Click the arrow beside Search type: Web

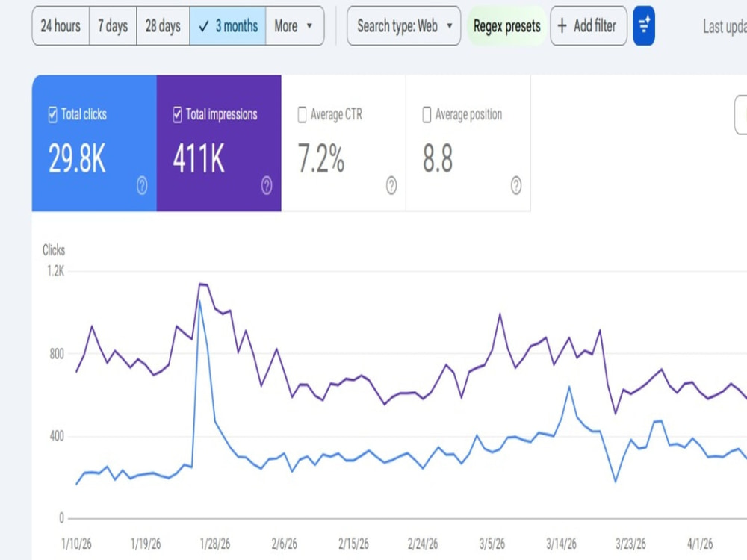tap(449, 25)
